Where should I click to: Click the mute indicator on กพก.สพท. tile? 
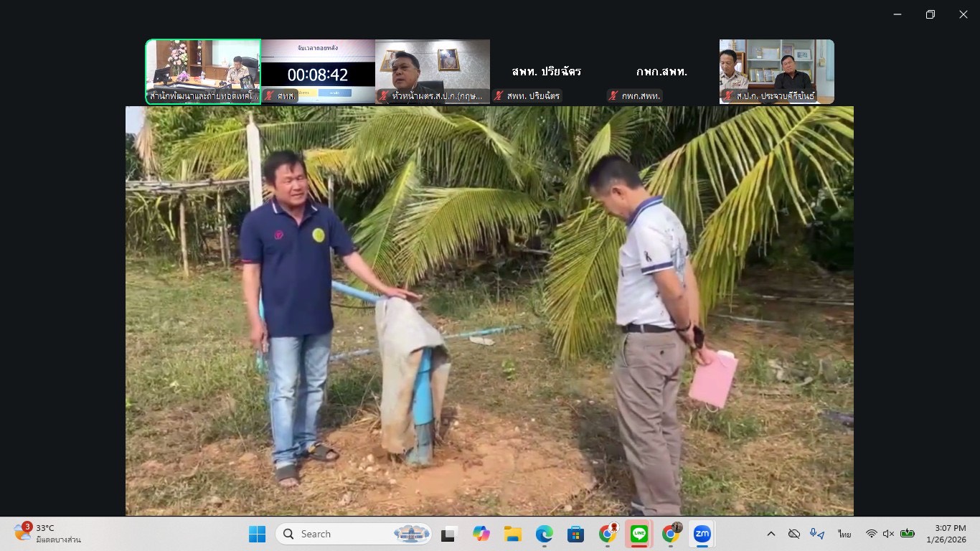tap(613, 95)
